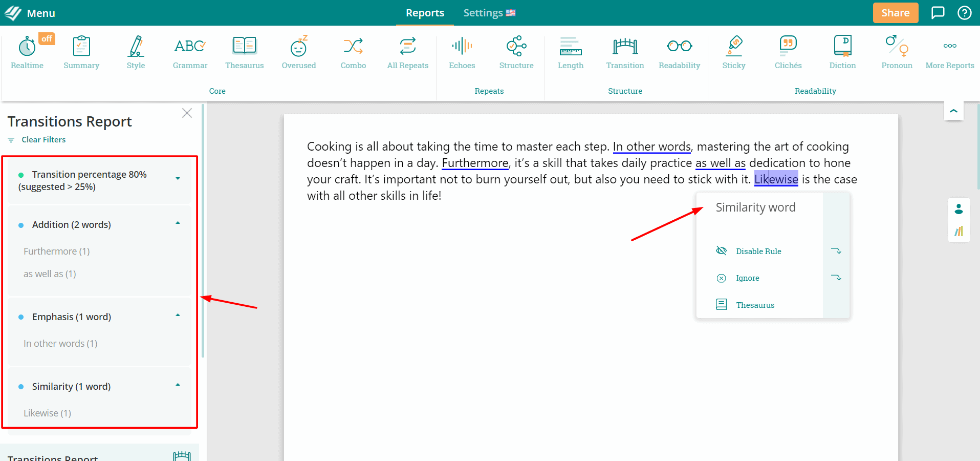Click the bridge icon in bottom report card
Viewport: 980px width, 461px height.
pyautogui.click(x=182, y=456)
